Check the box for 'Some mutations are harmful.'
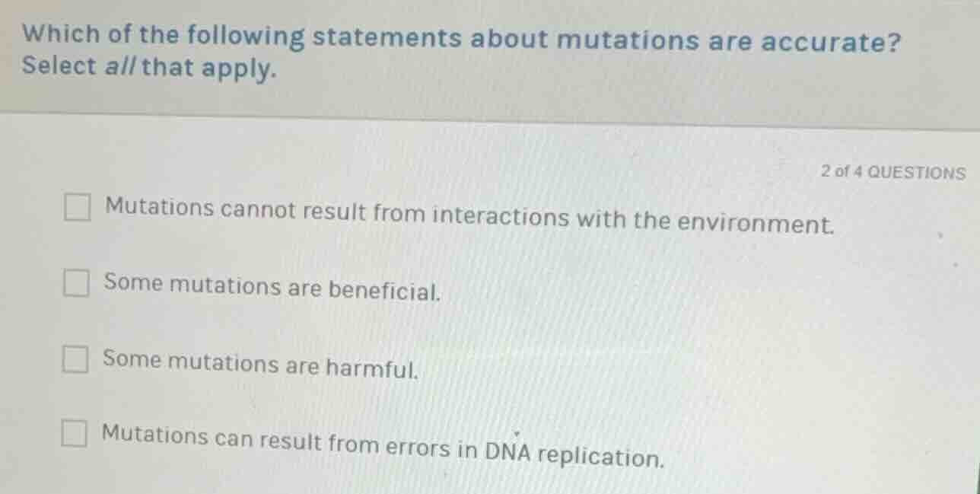The width and height of the screenshot is (980, 494). coord(77,359)
